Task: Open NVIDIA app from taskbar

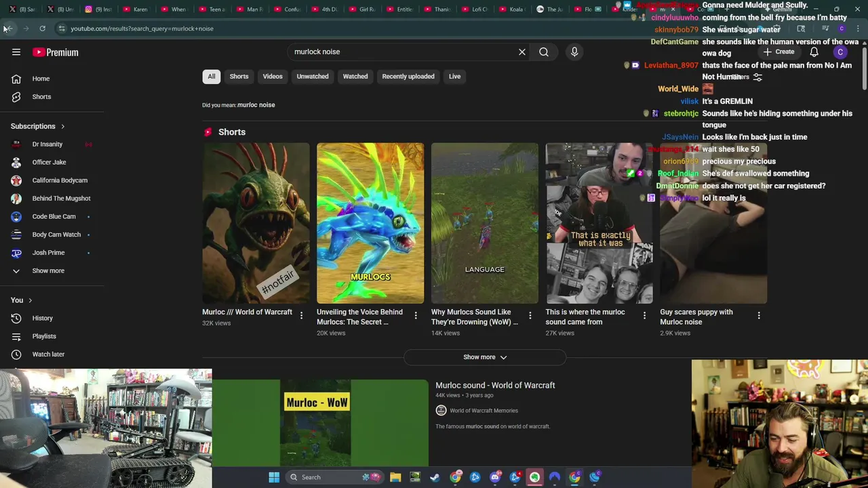Action: pyautogui.click(x=415, y=477)
